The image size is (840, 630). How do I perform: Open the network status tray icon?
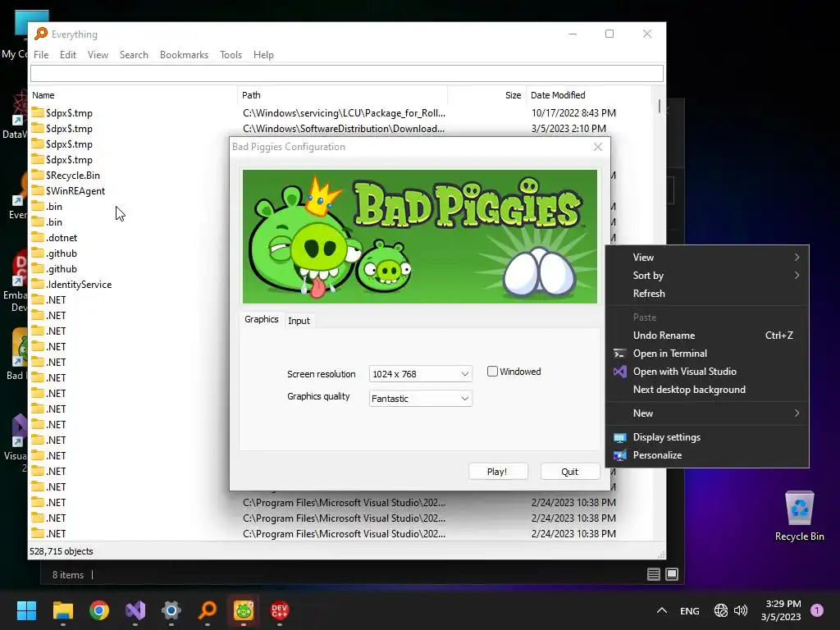coord(721,610)
